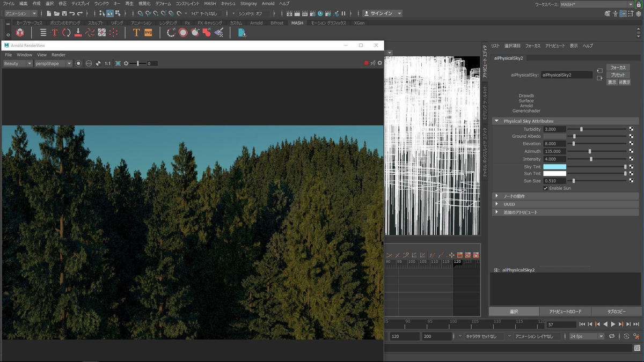The image size is (644, 362).
Task: Click the auto keyframe toggle icon
Action: (x=626, y=336)
